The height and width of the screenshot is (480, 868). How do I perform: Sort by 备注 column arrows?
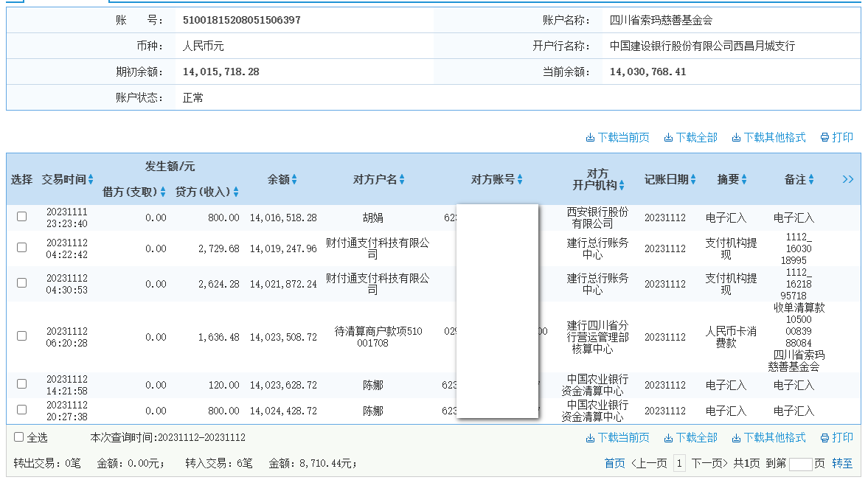811,179
